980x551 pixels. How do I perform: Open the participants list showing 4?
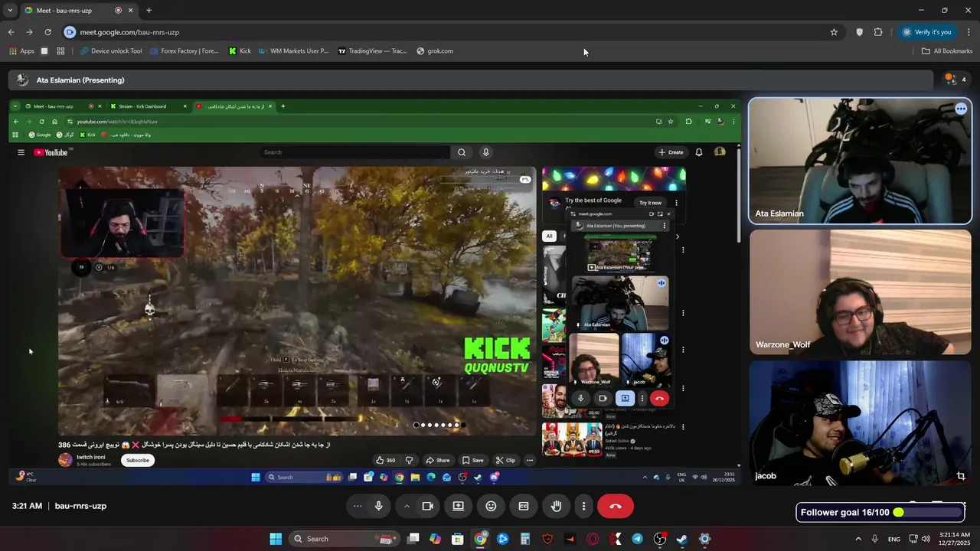955,80
